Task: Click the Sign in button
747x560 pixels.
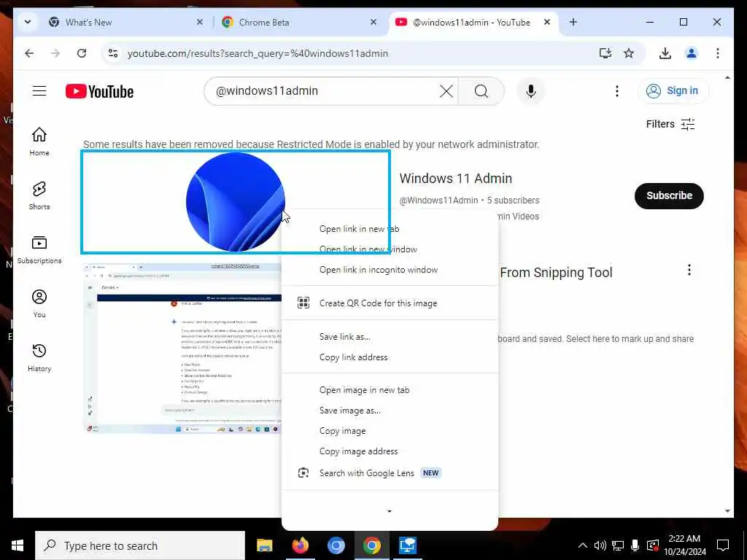Action: 673,91
